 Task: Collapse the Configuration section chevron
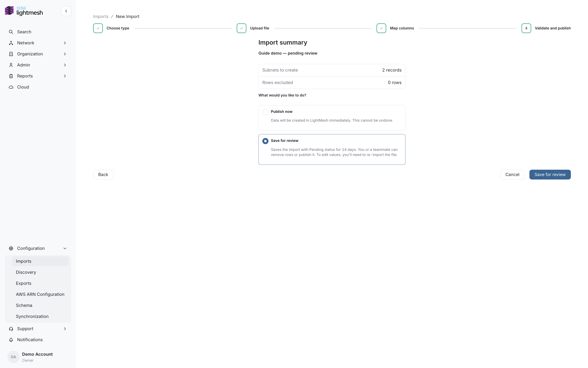pos(65,248)
